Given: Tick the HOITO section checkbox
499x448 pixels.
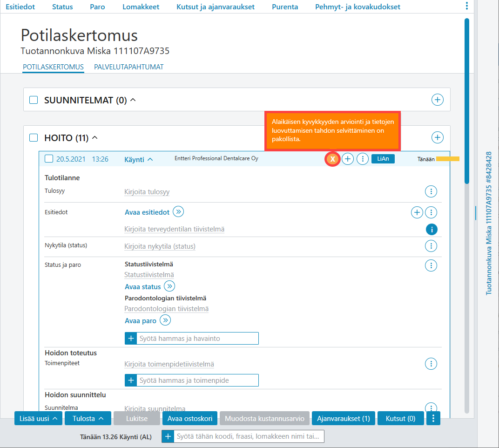Looking at the screenshot, I should click(x=34, y=137).
